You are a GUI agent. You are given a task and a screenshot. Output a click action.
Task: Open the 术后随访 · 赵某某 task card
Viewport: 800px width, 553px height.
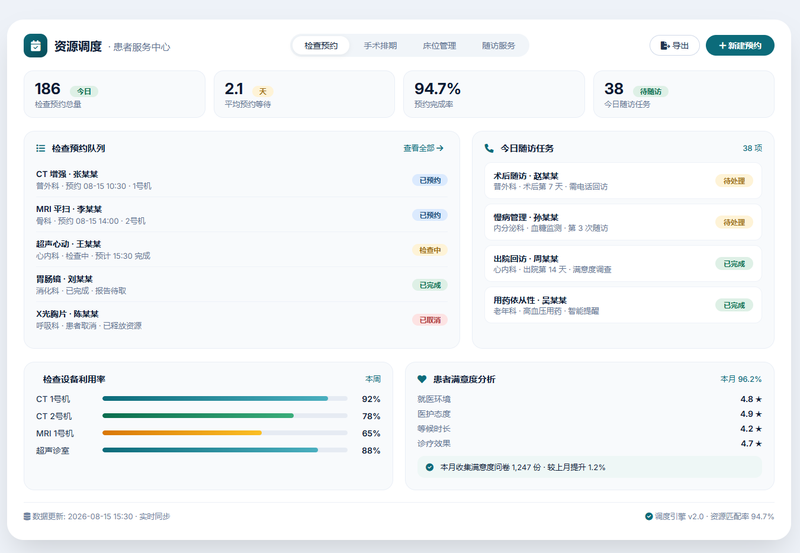[x=623, y=181]
